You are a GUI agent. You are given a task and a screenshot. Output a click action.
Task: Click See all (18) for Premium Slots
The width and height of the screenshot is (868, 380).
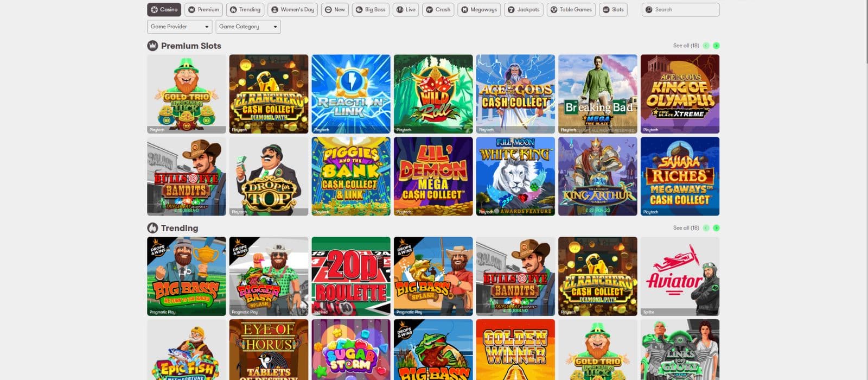[686, 46]
